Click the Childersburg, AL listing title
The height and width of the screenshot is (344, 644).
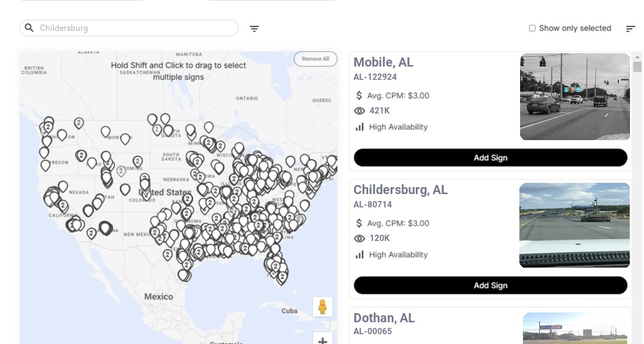(400, 190)
